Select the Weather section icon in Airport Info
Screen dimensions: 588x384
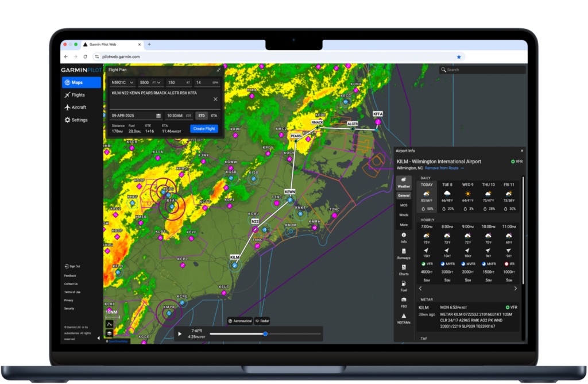click(x=404, y=182)
